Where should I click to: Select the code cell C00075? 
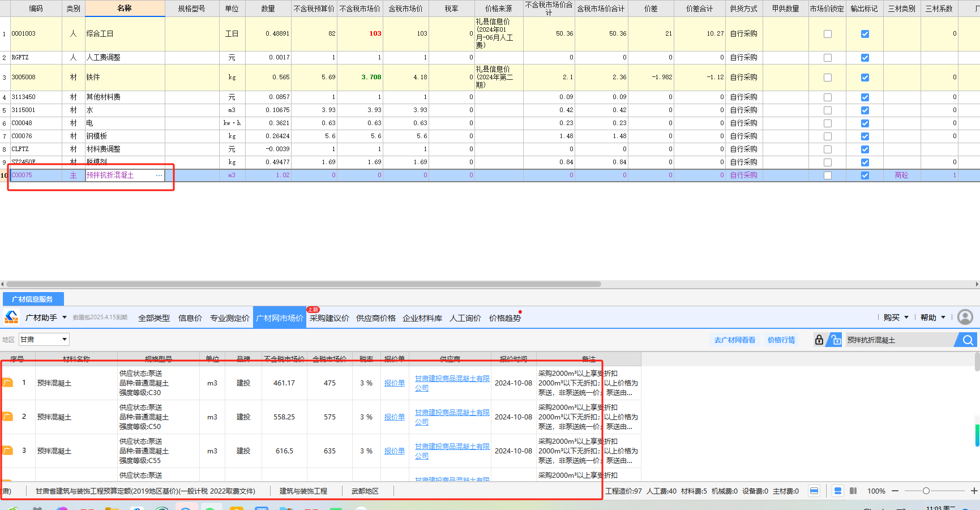(36, 175)
